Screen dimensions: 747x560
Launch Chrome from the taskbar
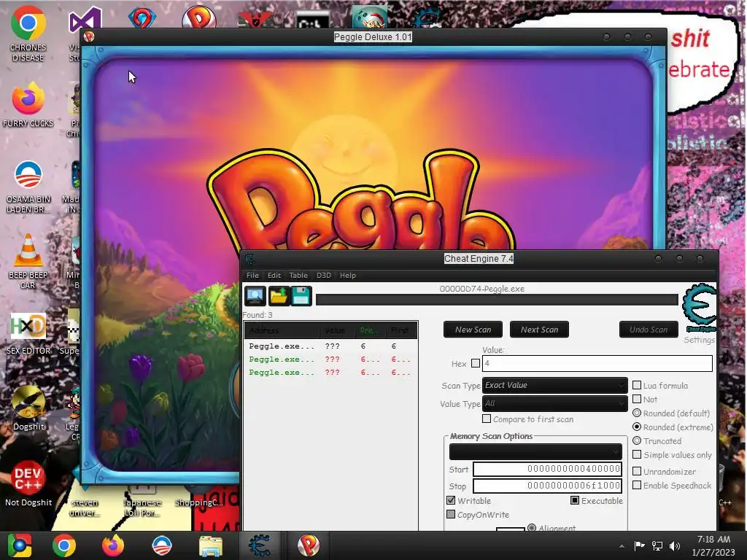pos(64,545)
